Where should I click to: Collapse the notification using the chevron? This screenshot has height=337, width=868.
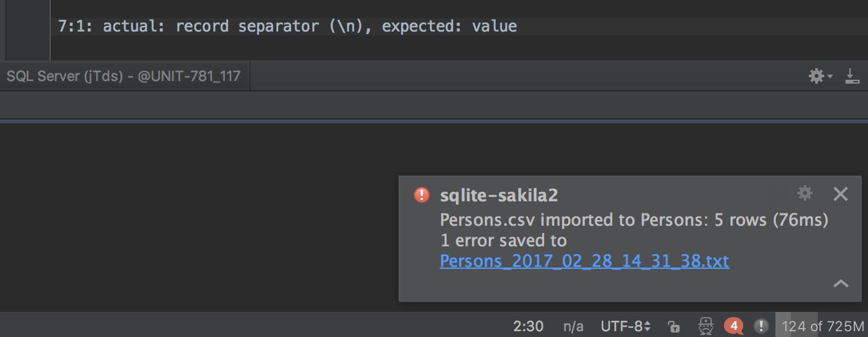point(840,284)
